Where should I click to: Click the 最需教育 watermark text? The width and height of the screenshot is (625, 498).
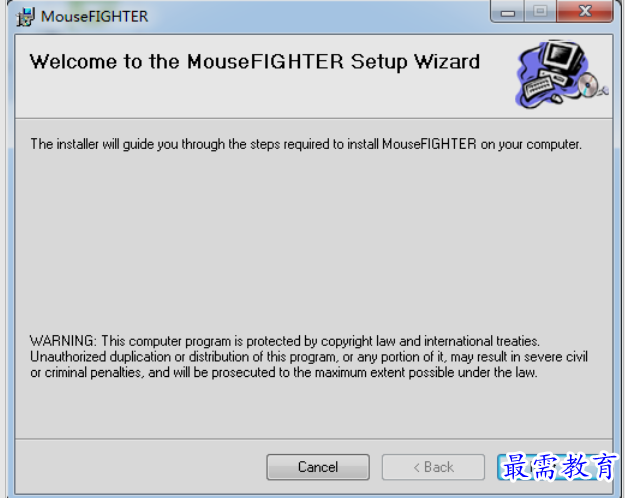point(559,466)
